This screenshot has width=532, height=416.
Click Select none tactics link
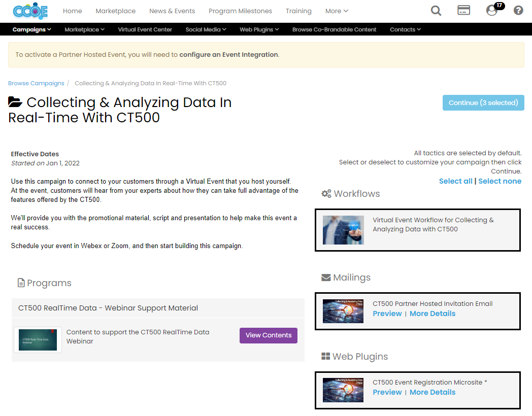[500, 181]
